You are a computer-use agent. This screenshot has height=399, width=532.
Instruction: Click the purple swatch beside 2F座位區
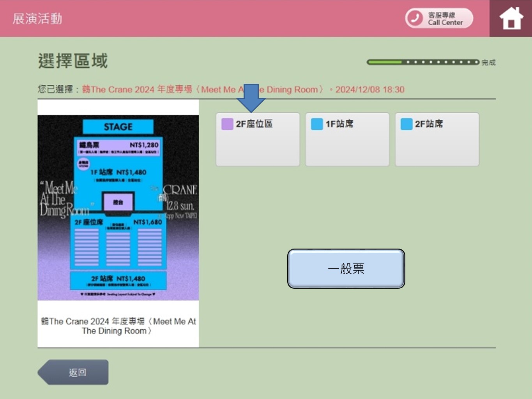[227, 124]
